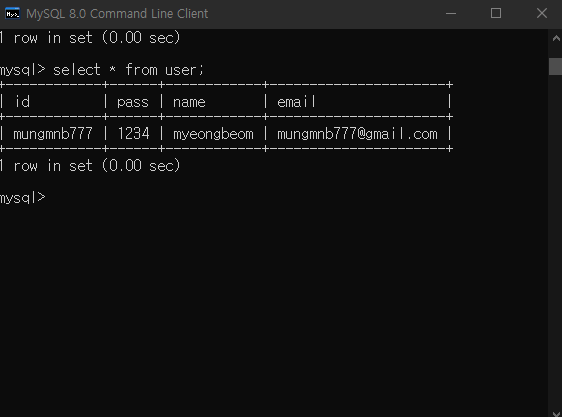Click the vertical scrollbar thumb
This screenshot has width=562, height=417.
pyautogui.click(x=556, y=66)
